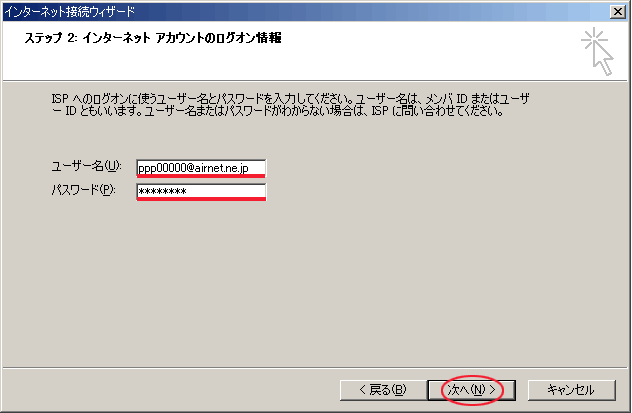Click the separator line above bottom buttons

pos(315,367)
